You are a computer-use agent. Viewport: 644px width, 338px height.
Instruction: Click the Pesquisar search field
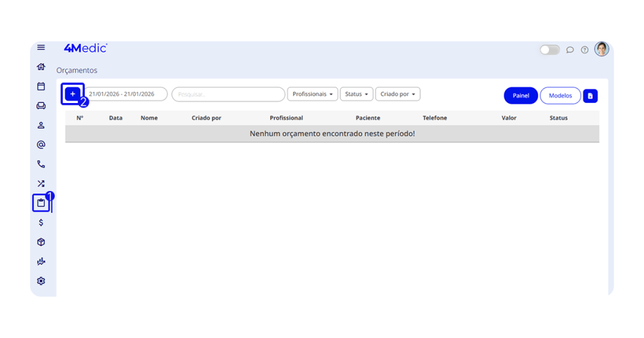pos(228,94)
